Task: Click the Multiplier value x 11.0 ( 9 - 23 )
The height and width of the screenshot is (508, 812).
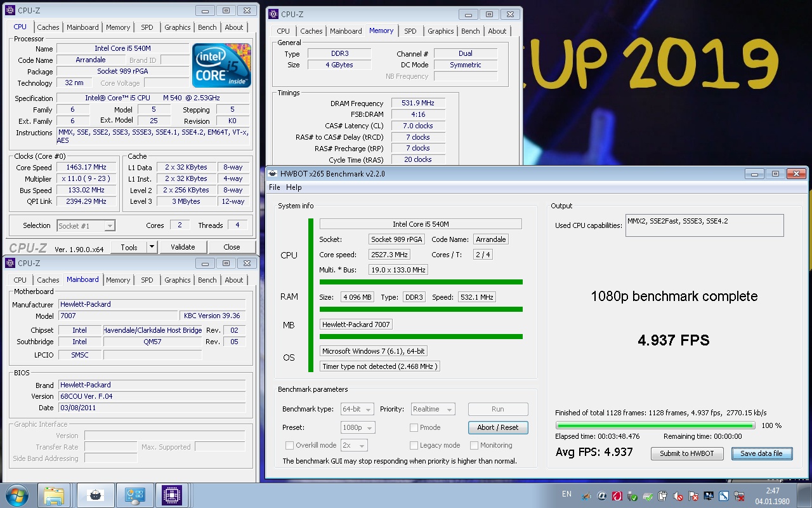Action: (x=86, y=179)
